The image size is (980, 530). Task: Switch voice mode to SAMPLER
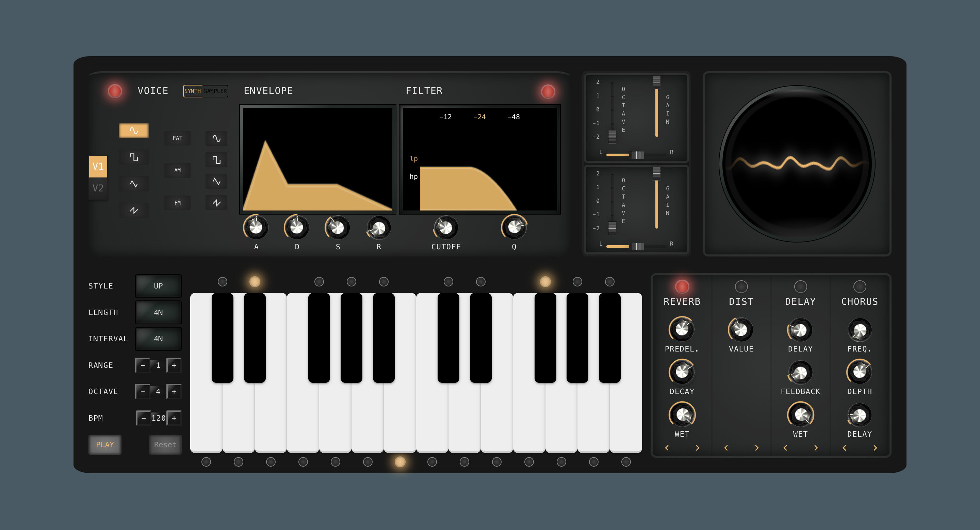coord(215,91)
